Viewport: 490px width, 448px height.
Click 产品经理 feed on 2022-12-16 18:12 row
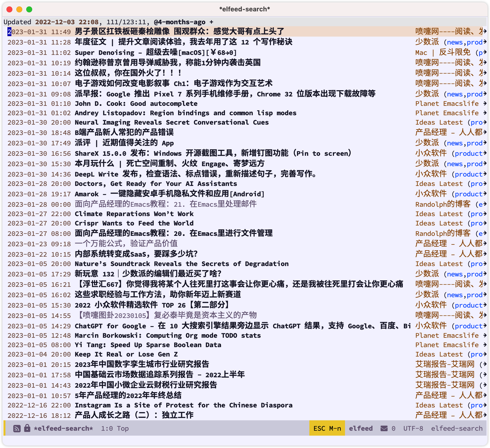(449, 415)
